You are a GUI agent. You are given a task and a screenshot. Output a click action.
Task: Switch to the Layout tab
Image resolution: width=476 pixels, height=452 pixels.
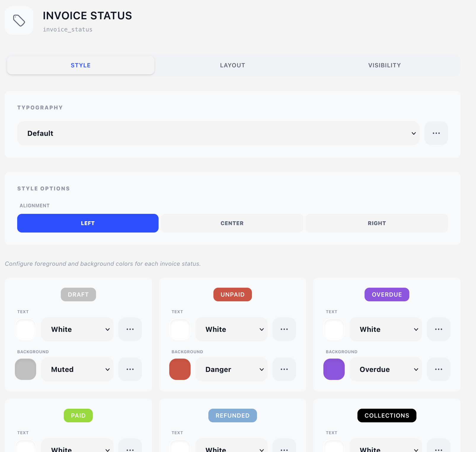click(x=233, y=65)
